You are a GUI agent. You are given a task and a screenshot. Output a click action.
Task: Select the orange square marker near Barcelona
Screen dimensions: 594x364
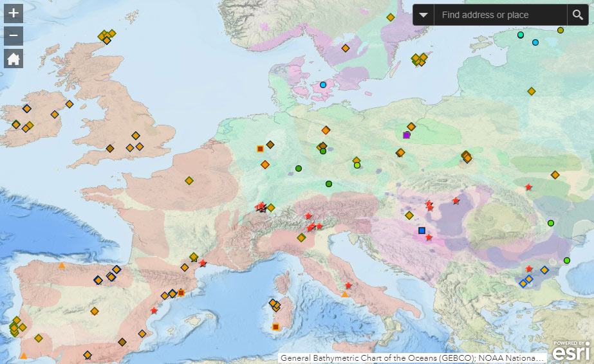pyautogui.click(x=181, y=293)
